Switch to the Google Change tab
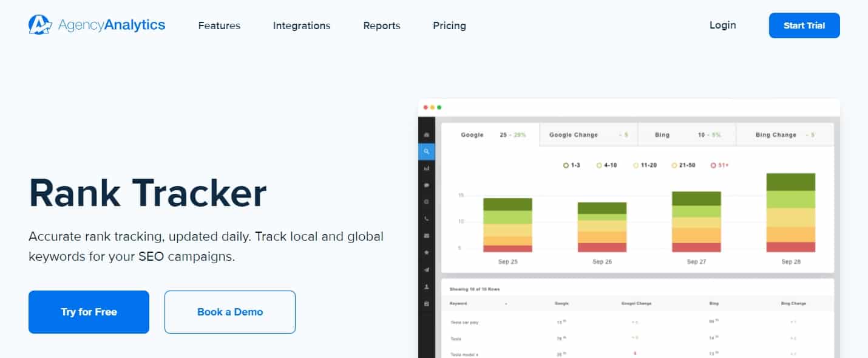868x358 pixels. coord(589,135)
